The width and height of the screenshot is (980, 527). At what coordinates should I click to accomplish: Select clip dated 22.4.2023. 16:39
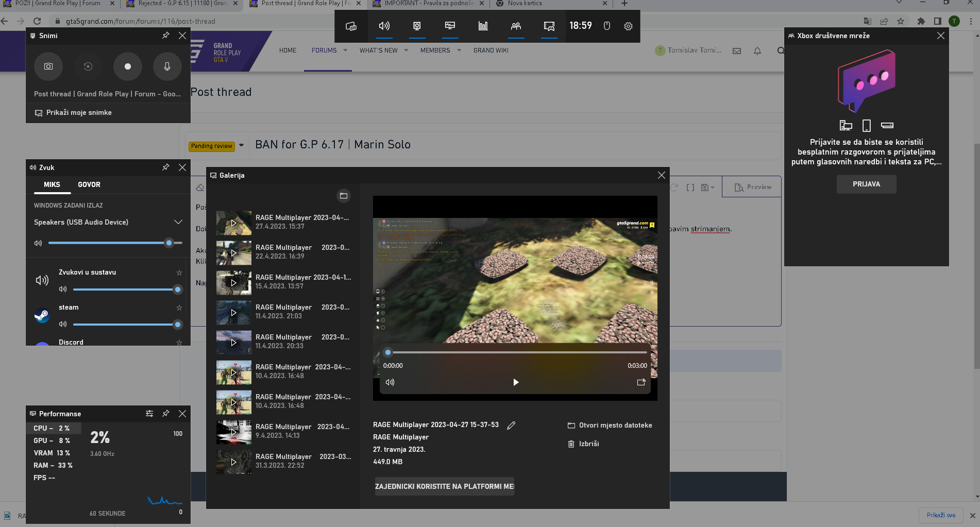click(284, 252)
